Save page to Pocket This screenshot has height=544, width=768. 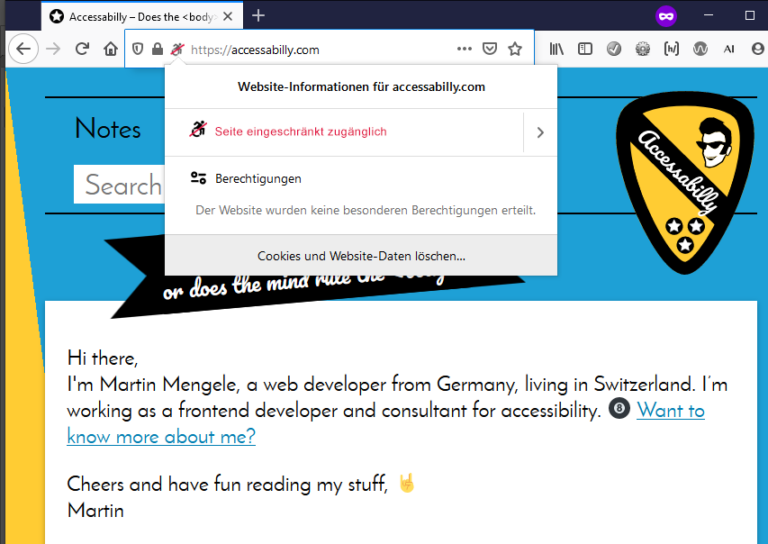489,48
